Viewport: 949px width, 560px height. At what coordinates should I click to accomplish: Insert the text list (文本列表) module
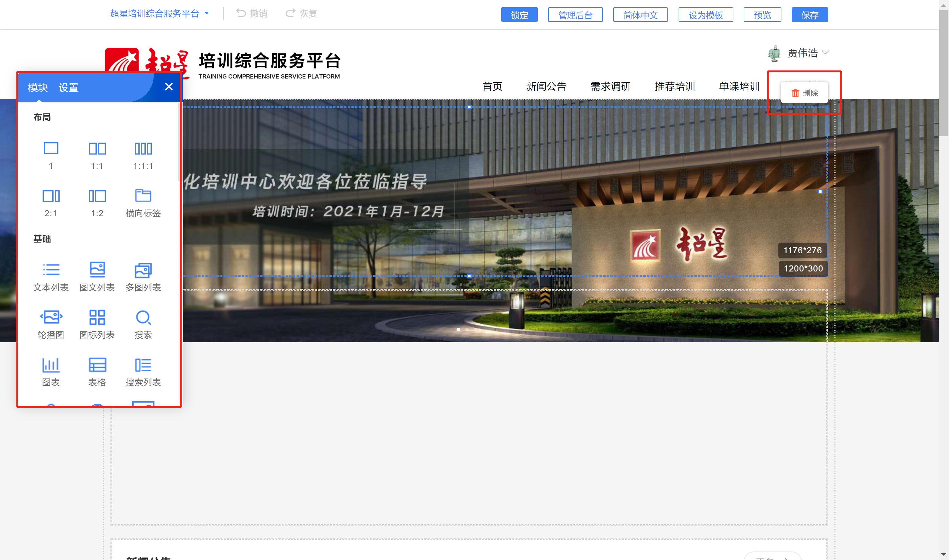[51, 270]
